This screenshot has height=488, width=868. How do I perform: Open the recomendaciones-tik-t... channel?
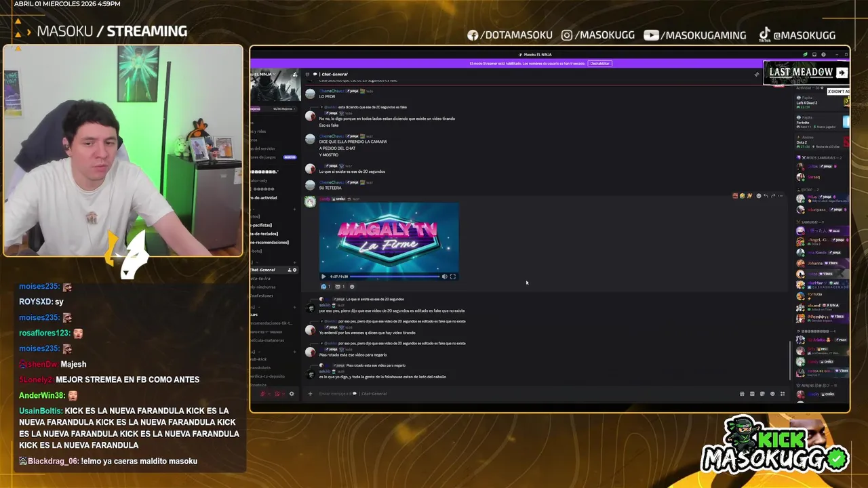click(271, 323)
